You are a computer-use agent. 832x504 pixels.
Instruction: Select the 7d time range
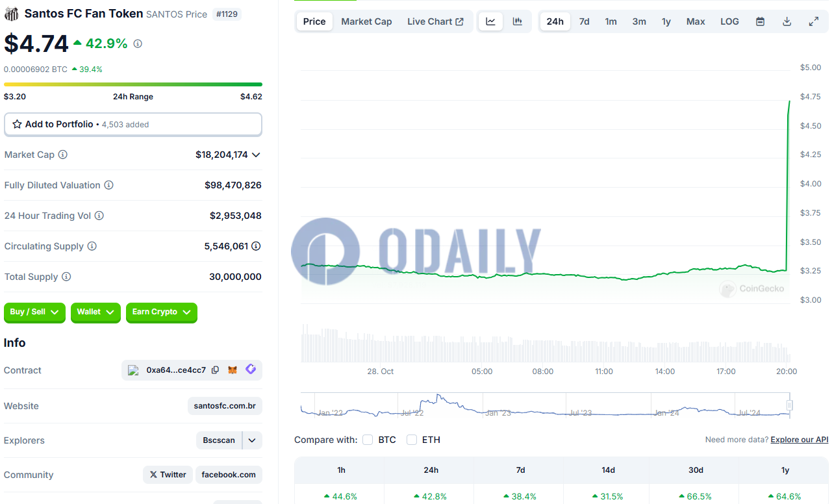584,21
